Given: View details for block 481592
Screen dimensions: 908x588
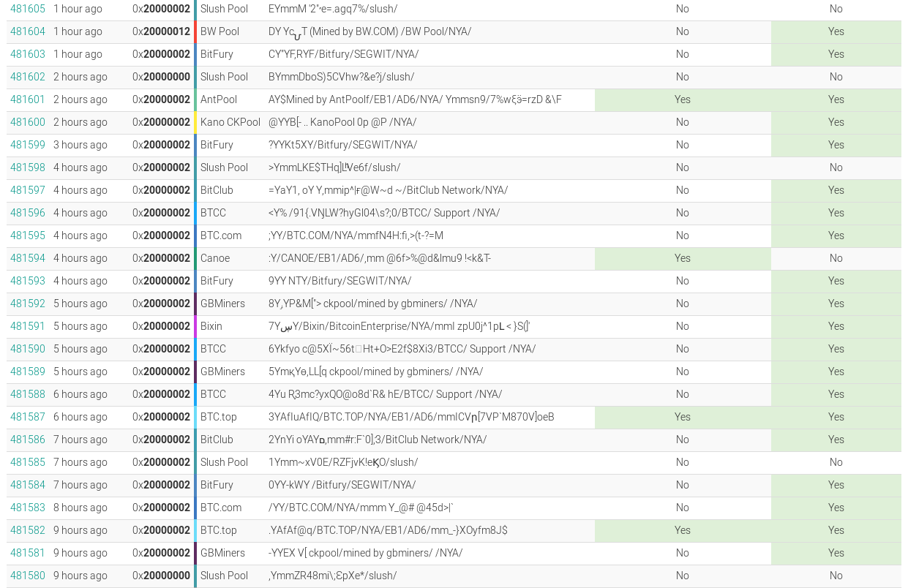Looking at the screenshot, I should click(x=28, y=304).
